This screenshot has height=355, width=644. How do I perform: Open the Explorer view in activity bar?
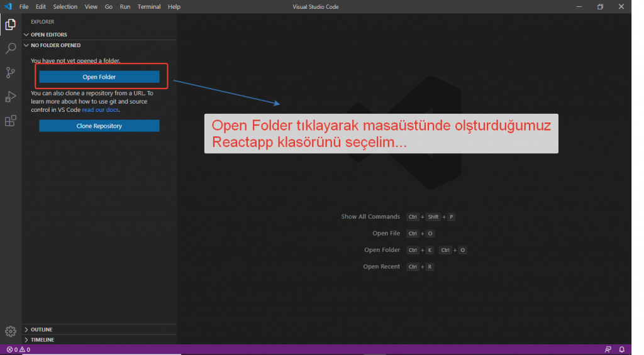tap(11, 25)
